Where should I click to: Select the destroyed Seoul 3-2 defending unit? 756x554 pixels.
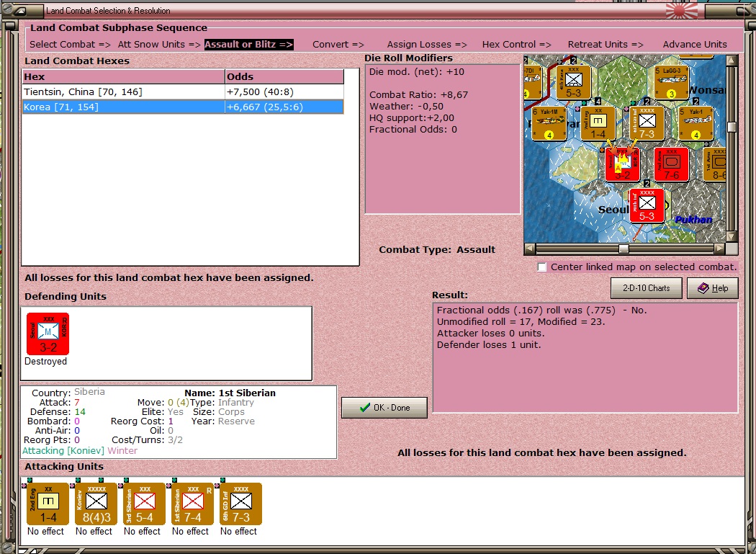[x=48, y=334]
